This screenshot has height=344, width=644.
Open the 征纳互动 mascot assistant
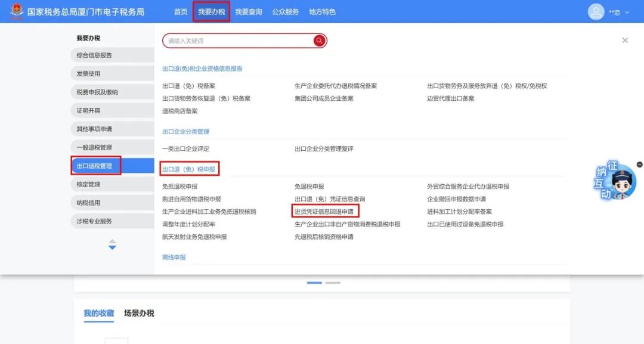pos(615,181)
